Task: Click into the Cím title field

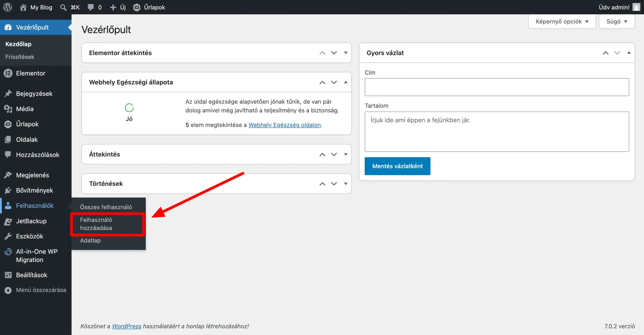Action: click(497, 87)
